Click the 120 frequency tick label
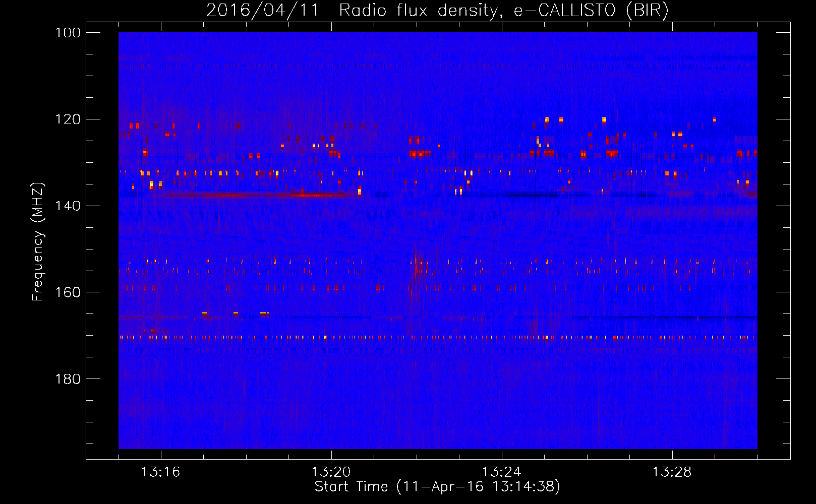The width and height of the screenshot is (816, 504). [x=68, y=119]
